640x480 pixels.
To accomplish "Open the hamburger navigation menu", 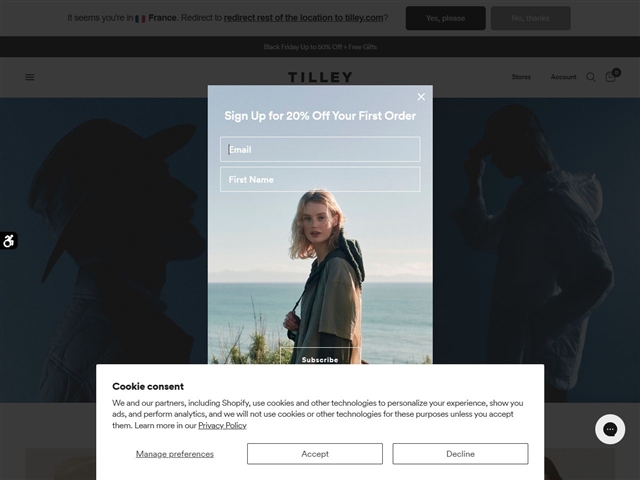I will click(x=29, y=77).
